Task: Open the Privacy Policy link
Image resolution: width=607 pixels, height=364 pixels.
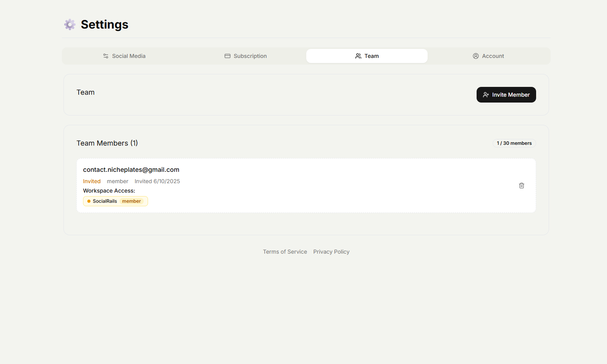Action: coord(331,252)
